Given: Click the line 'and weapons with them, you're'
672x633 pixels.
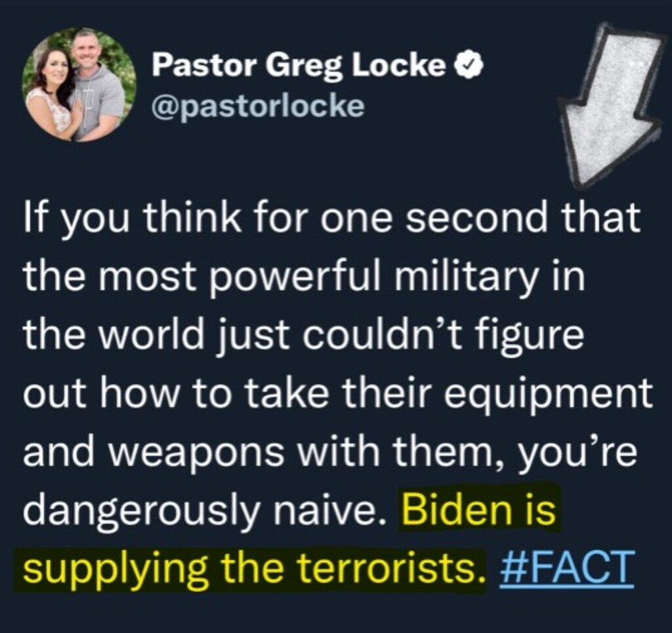Looking at the screenshot, I should (x=330, y=452).
